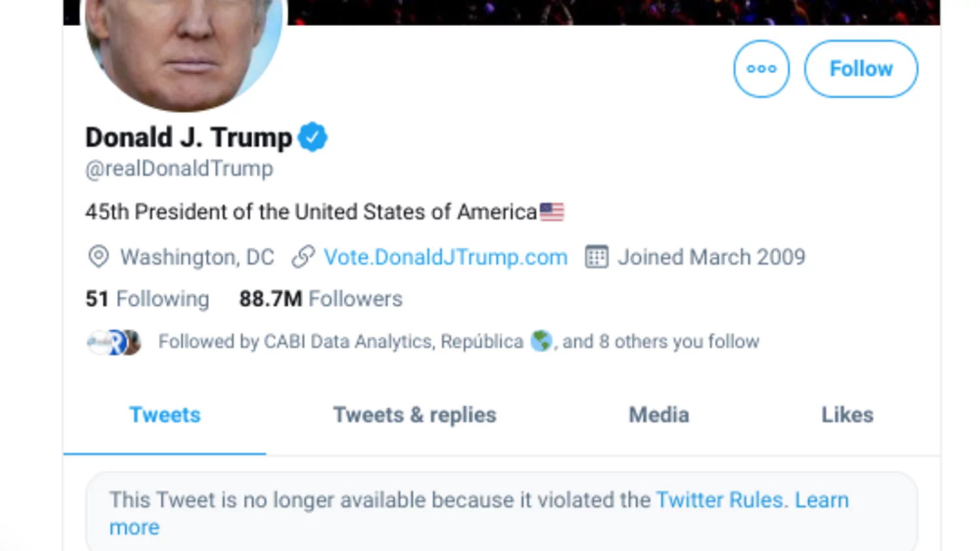Viewport: 980px width, 551px height.
Task: Click the blue verified badge
Action: (312, 137)
